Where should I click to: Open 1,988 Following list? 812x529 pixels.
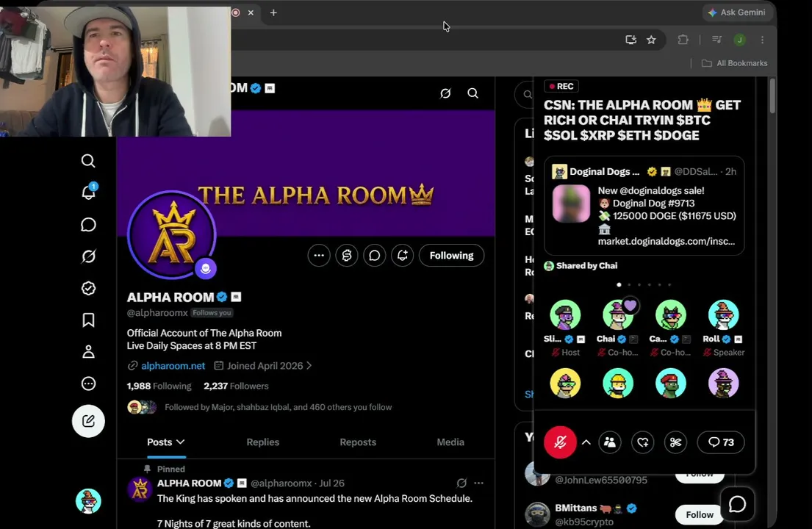pos(159,386)
